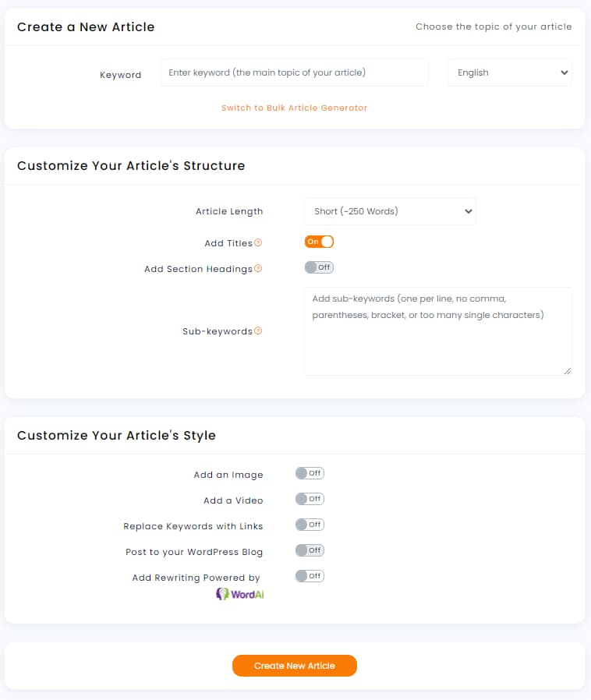Click the help icon beside Sub-keywords
Screen dimensions: 591x700
coord(258,331)
